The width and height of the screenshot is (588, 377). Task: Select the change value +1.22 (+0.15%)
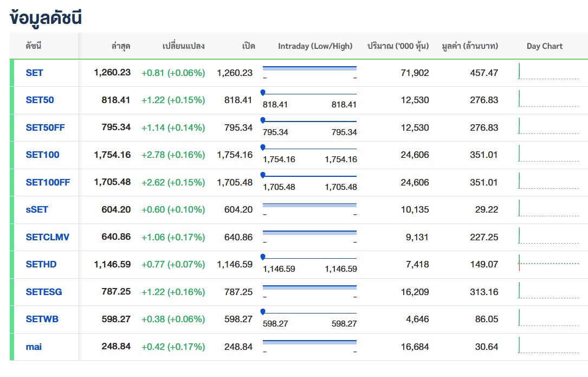(x=173, y=100)
